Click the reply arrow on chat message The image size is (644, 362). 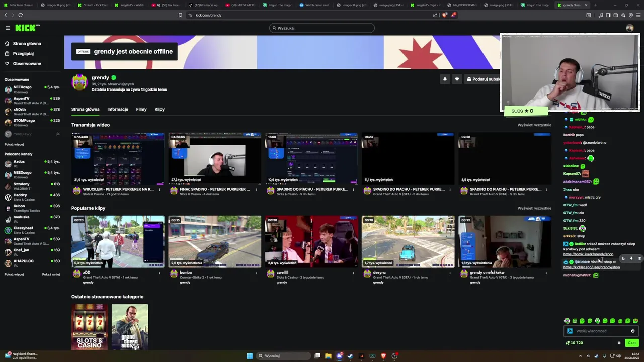pos(623,259)
